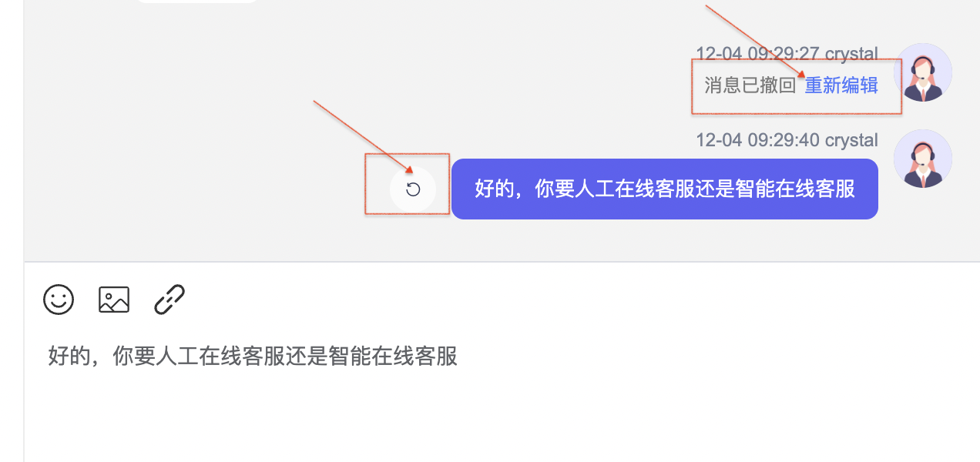
Task: Place cursor after 智能在线客服 in input box
Action: [459, 357]
